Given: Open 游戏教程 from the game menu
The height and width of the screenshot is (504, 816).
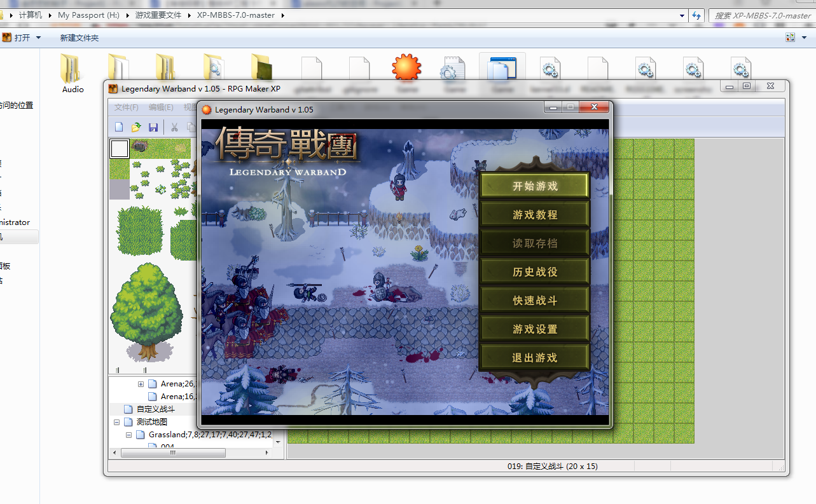Looking at the screenshot, I should (x=535, y=215).
